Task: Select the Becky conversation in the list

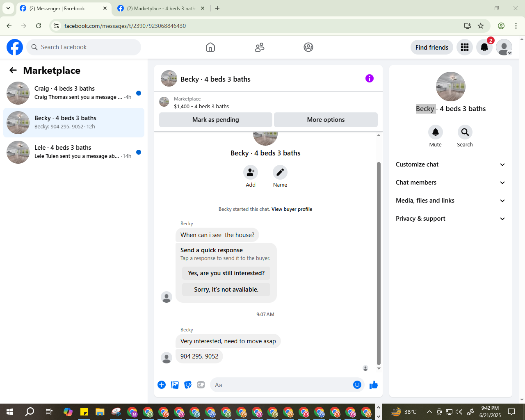Action: pos(74,123)
